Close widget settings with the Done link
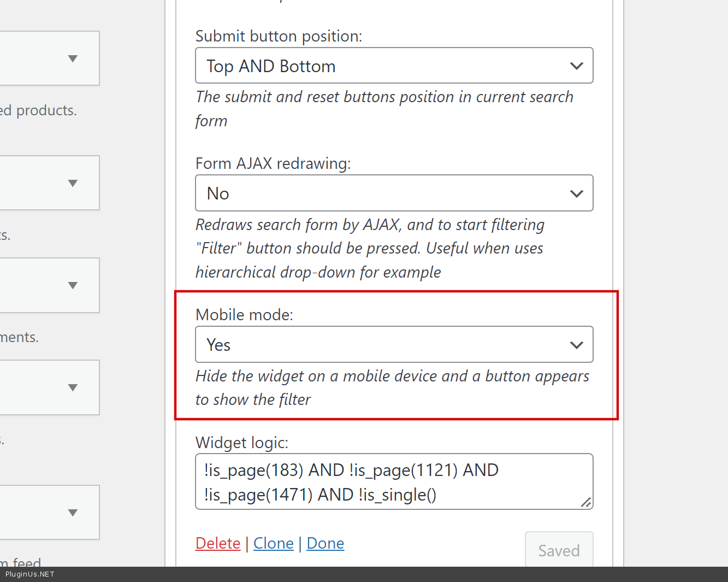Image resolution: width=728 pixels, height=582 pixels. click(x=325, y=543)
